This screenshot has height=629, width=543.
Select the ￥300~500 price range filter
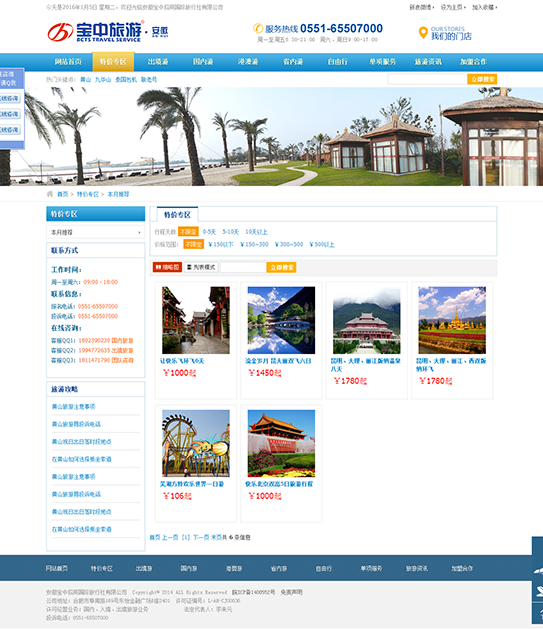289,244
